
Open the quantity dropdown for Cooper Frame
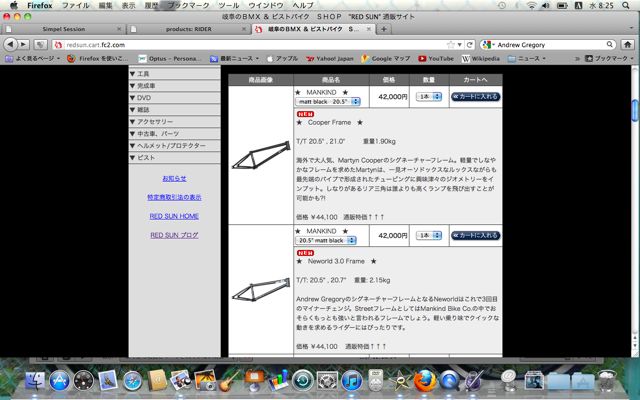tap(429, 97)
